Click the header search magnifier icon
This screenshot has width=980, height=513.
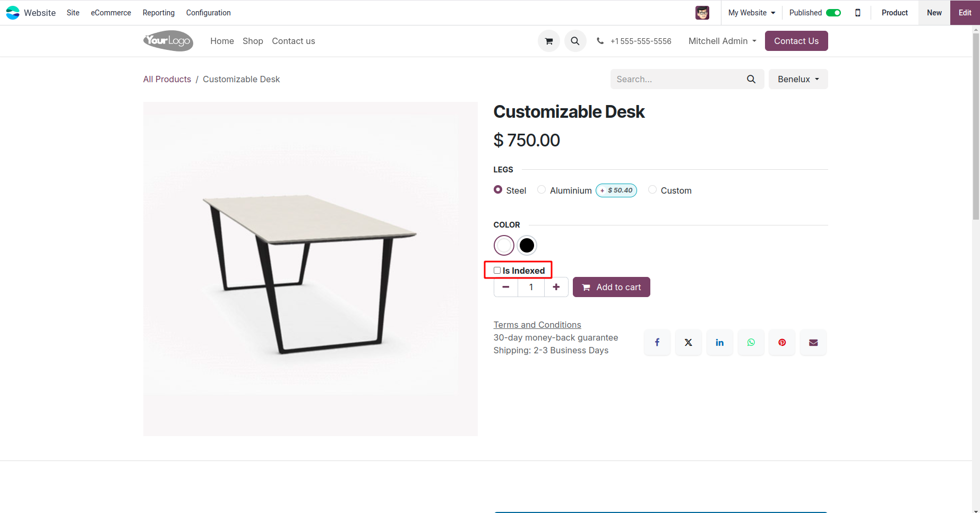[575, 41]
